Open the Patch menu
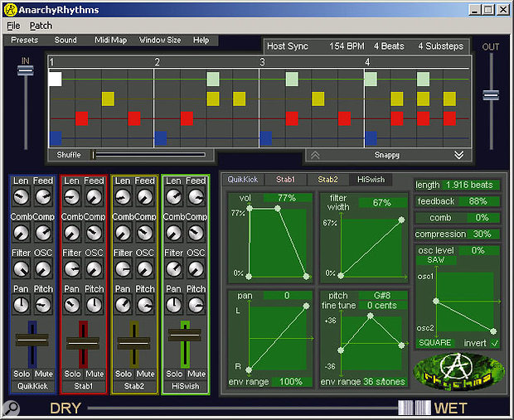Viewport: 514px width, 420px height. click(x=41, y=26)
